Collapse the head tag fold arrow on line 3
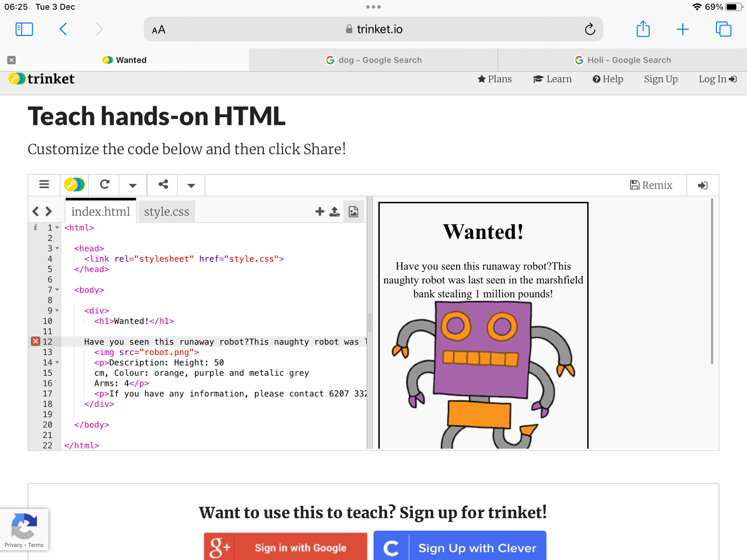 tap(57, 248)
